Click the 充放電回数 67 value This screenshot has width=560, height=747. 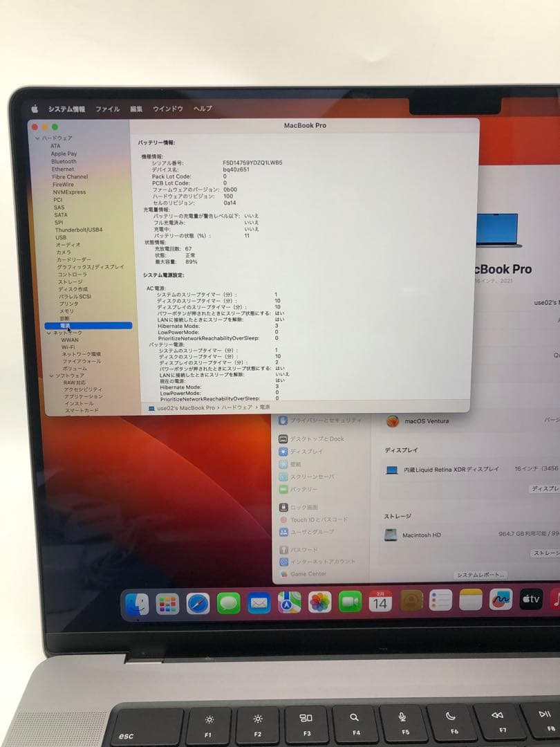[189, 249]
